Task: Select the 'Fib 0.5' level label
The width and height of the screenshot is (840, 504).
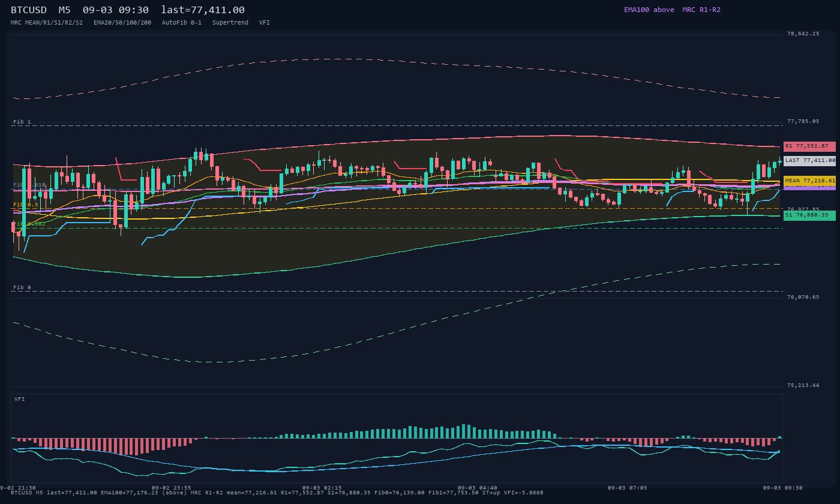Action: click(x=26, y=205)
